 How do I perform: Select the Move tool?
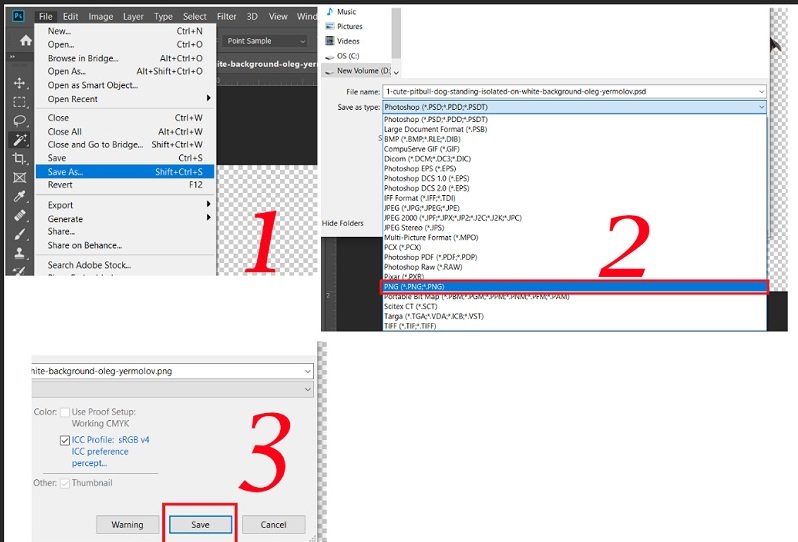19,83
